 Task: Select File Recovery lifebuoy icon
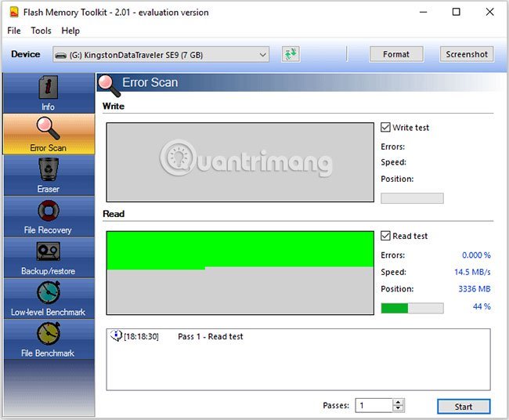pos(49,210)
